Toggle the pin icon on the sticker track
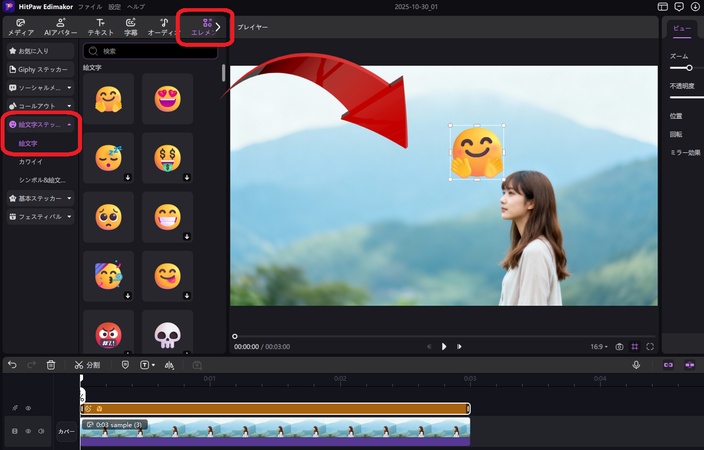This screenshot has width=704, height=450. 15,408
